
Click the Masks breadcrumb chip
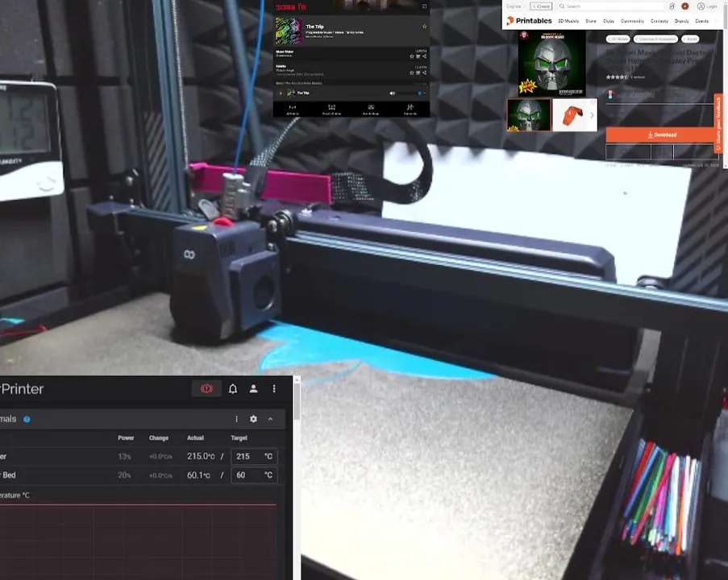(690, 39)
